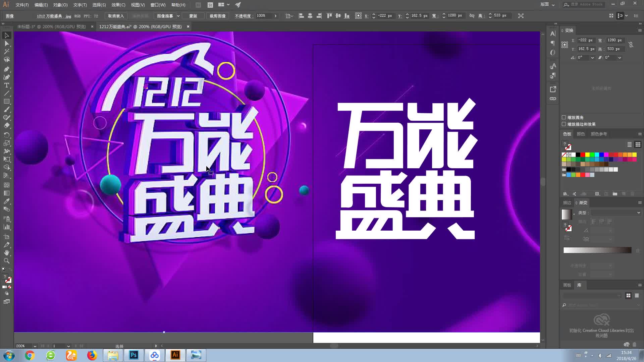
Task: Enable the 缩放圆角 checkbox
Action: [x=564, y=117]
